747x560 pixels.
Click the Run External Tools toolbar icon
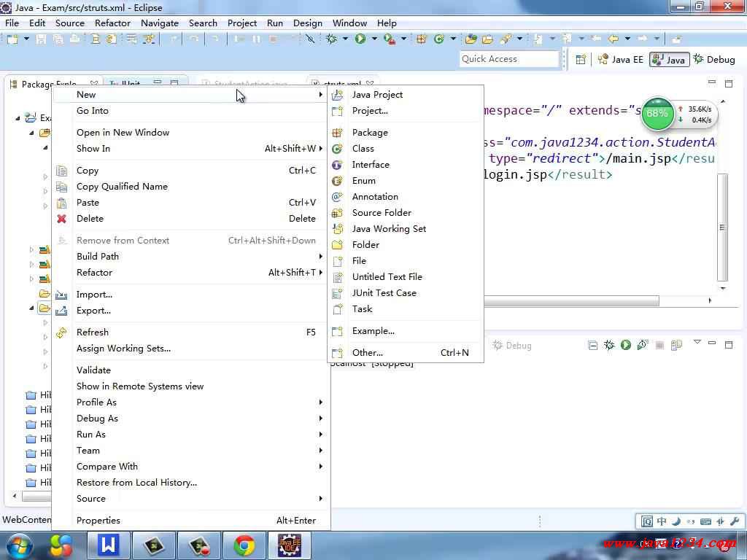(390, 39)
